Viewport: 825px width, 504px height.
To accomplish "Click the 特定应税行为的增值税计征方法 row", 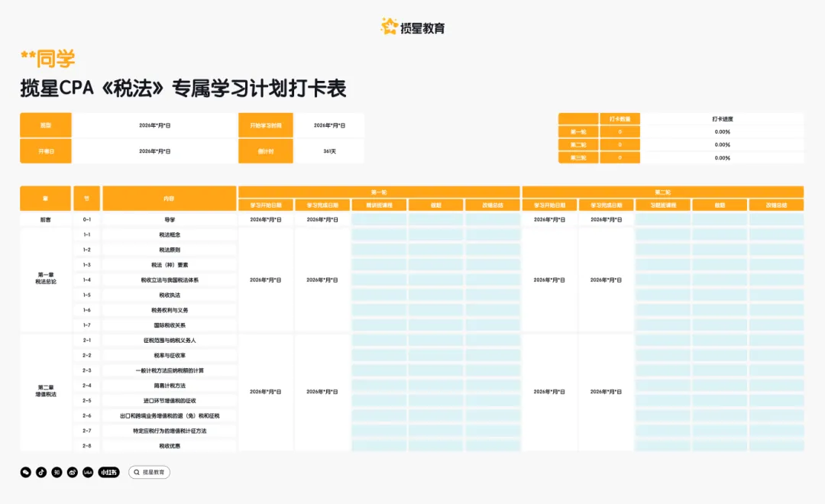I will (x=170, y=431).
